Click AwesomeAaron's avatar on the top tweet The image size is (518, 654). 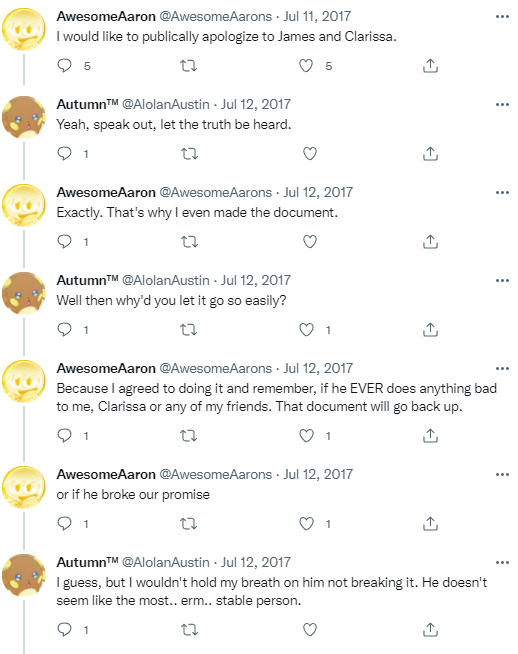coord(24,29)
